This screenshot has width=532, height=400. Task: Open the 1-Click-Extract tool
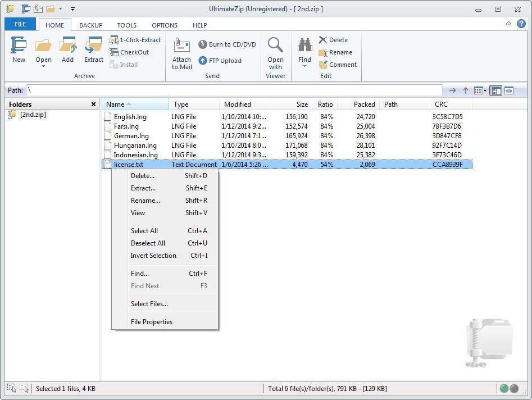pos(135,40)
